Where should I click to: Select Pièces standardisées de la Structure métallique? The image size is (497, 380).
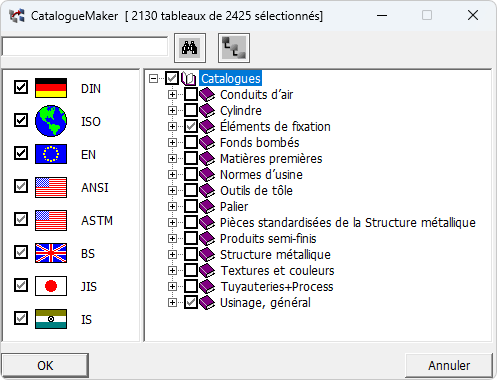pyautogui.click(x=348, y=223)
